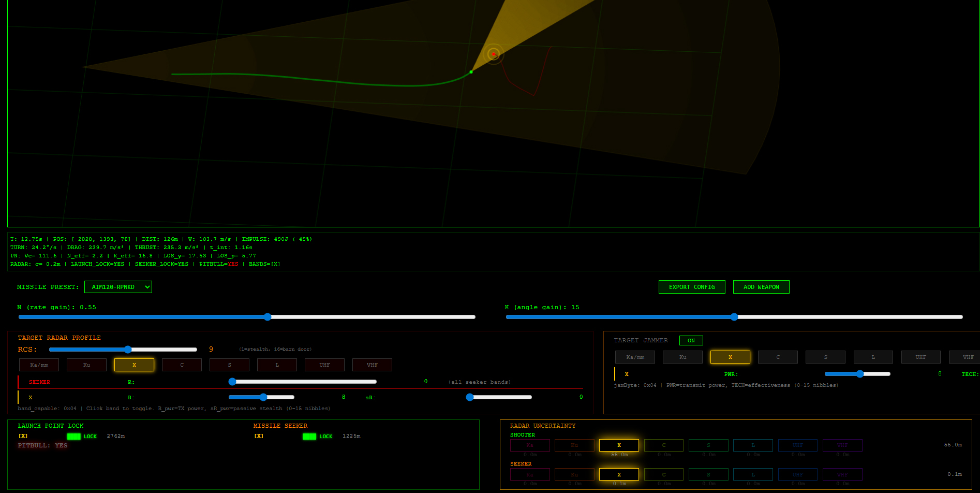Toggle UHF band in Target Radar Profile
The height and width of the screenshot is (493, 980).
click(324, 365)
